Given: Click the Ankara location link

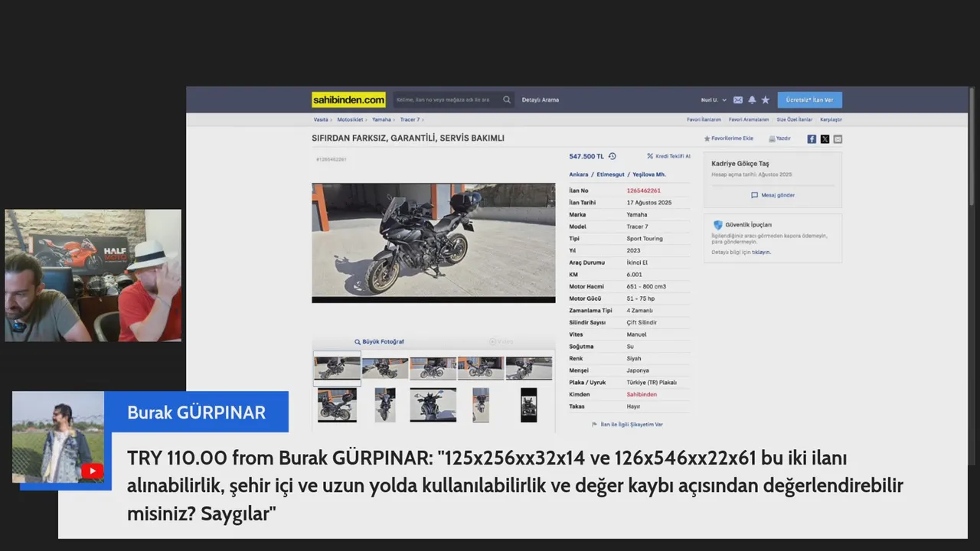Looking at the screenshot, I should click(579, 174).
